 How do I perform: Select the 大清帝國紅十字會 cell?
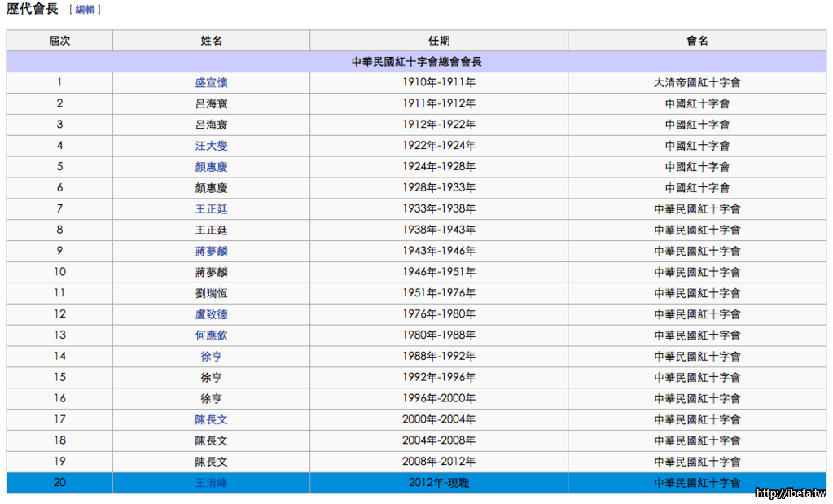click(697, 83)
